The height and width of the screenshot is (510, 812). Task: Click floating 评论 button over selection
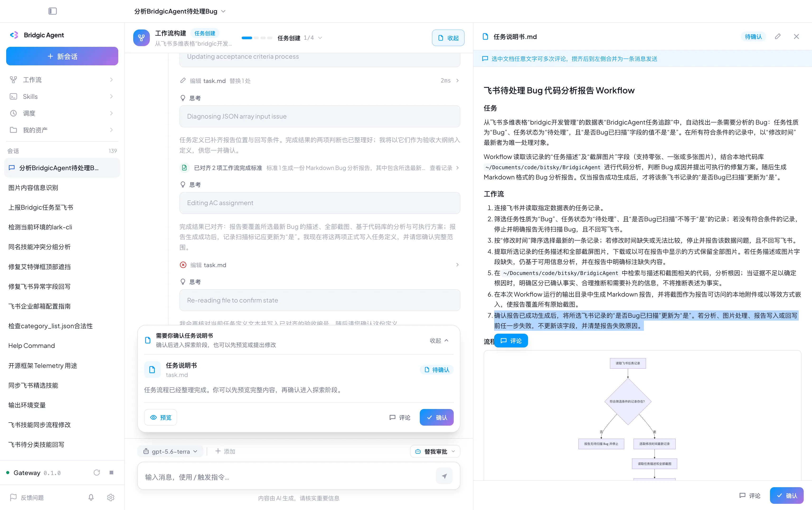pos(511,341)
